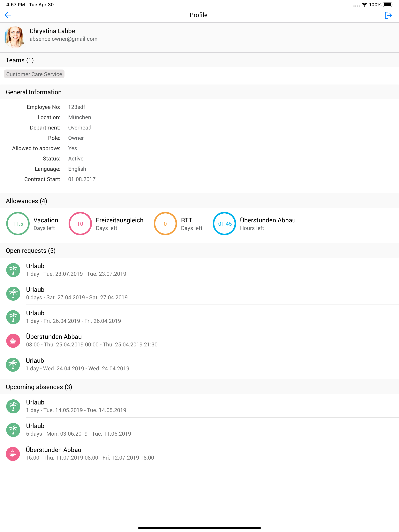This screenshot has width=399, height=532.
Task: Tap palm icon for Urlaub 26.04.2019 request
Action: pyautogui.click(x=13, y=317)
